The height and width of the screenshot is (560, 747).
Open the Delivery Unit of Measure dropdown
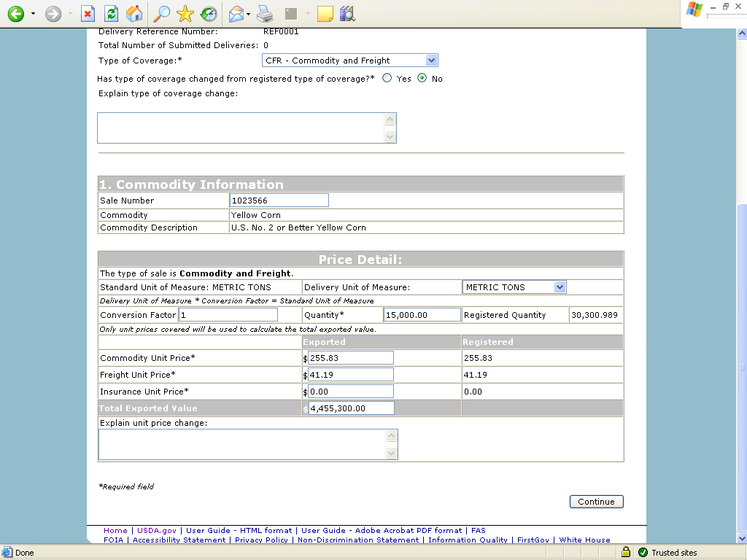click(x=560, y=287)
